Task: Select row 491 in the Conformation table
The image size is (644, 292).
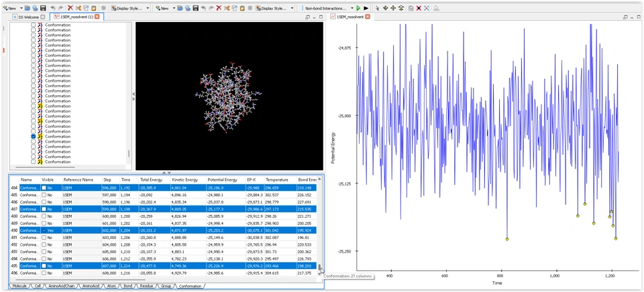Action: click(x=164, y=238)
